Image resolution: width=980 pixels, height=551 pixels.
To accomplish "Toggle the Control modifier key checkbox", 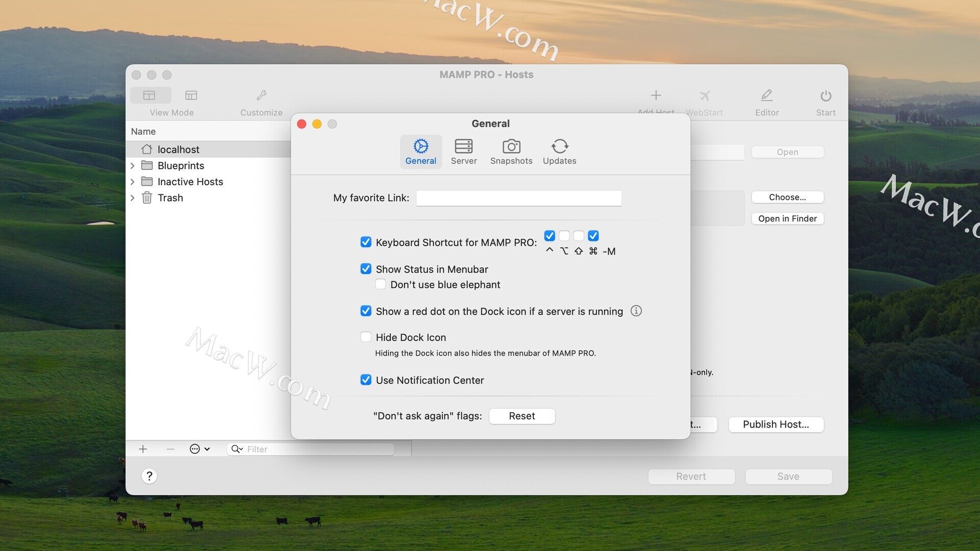I will click(x=549, y=236).
